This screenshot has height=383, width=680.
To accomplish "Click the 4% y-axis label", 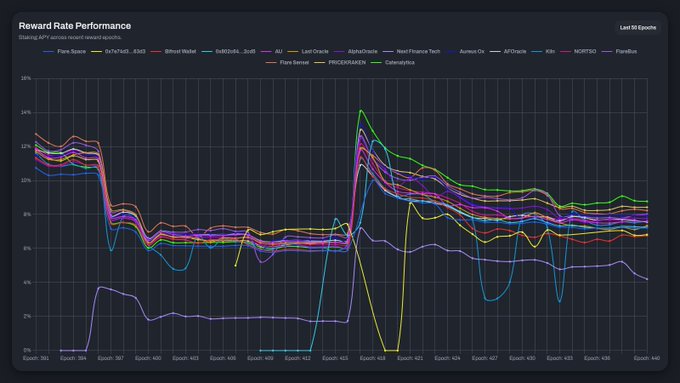I will pos(27,282).
